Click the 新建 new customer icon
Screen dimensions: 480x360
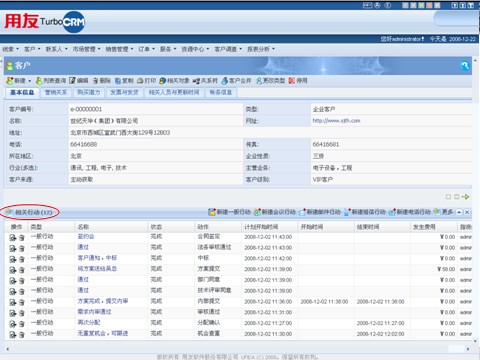tap(10, 81)
